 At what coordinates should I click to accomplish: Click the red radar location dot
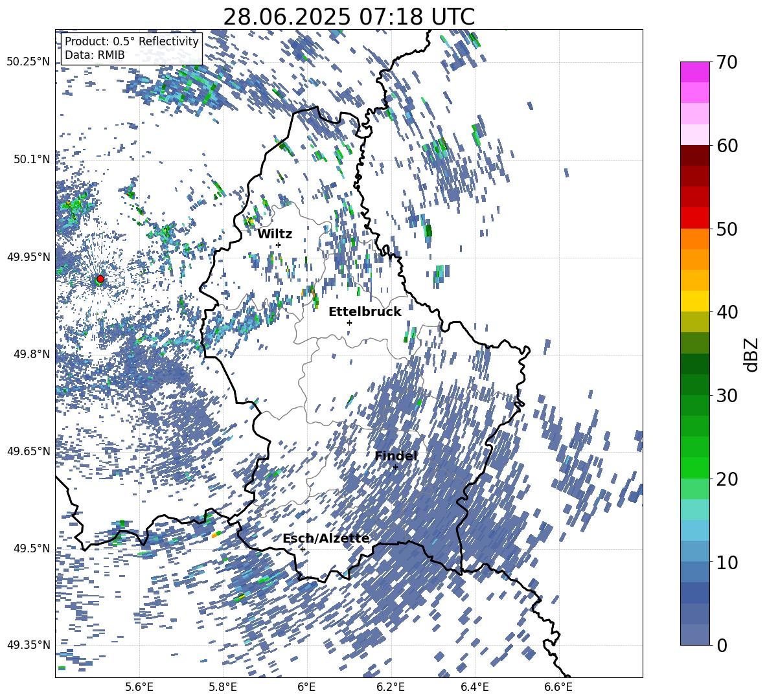coord(100,279)
